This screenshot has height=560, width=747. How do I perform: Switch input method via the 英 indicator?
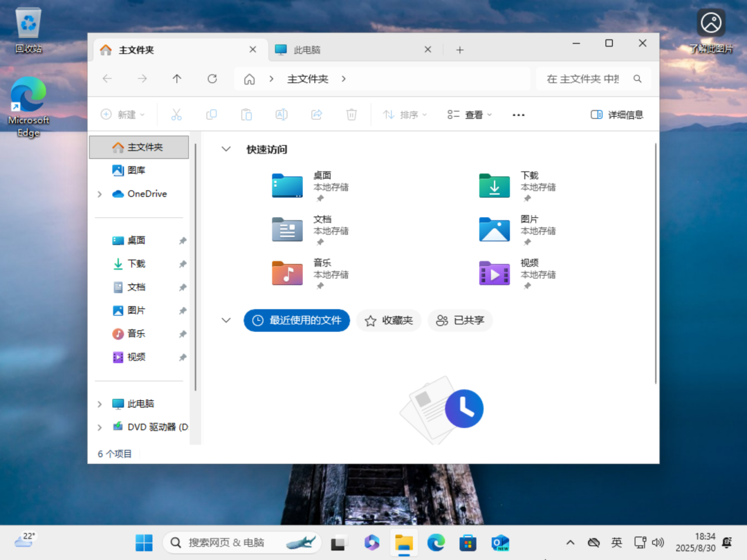click(616, 543)
